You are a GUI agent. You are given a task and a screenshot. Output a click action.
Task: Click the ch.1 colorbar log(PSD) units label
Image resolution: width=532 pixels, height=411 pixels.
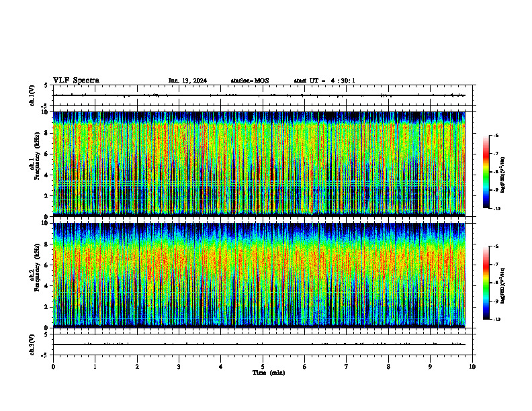pyautogui.click(x=503, y=175)
